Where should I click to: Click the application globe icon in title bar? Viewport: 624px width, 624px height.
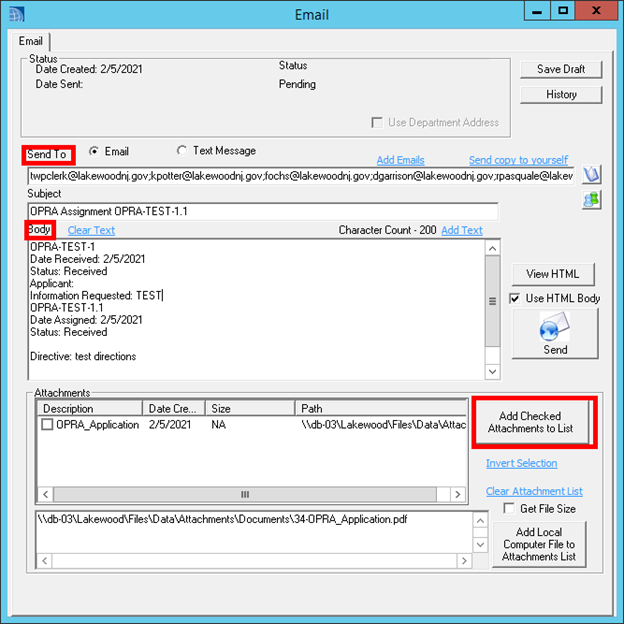pos(16,14)
